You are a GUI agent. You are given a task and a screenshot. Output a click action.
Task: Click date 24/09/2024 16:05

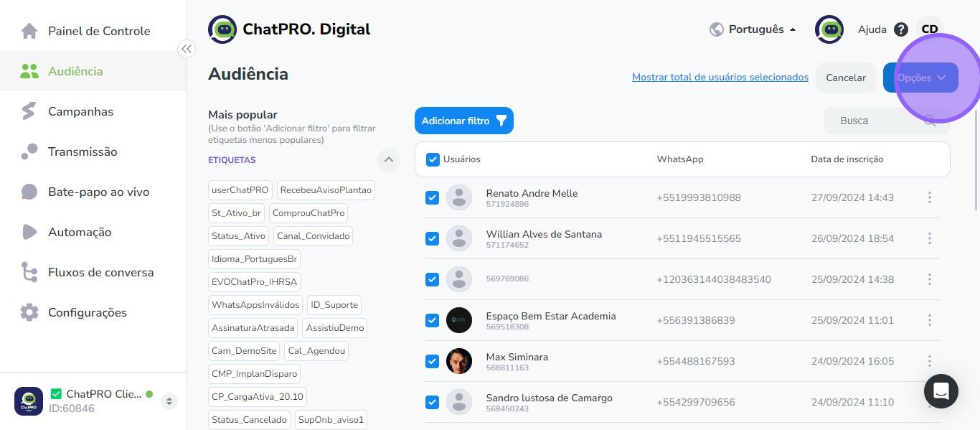[x=852, y=361]
